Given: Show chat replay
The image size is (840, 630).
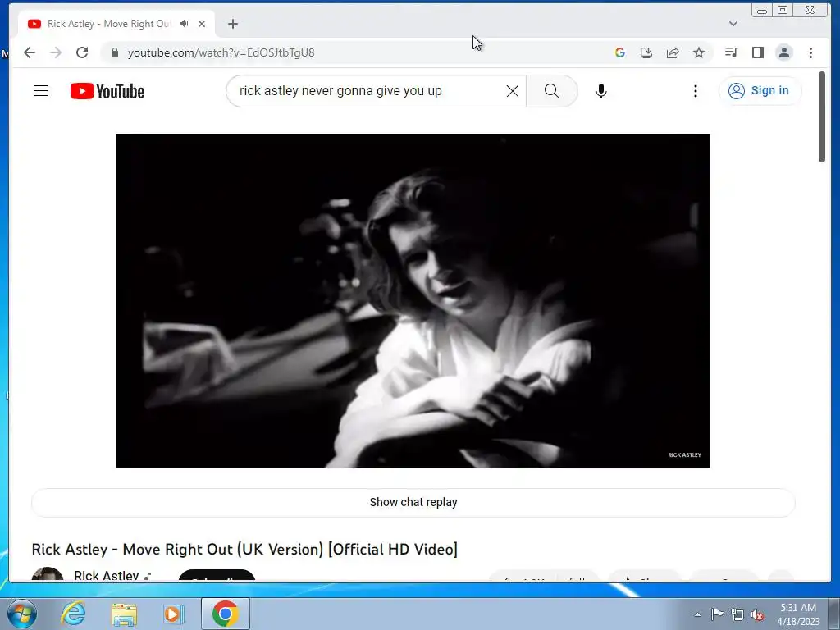Looking at the screenshot, I should click(413, 503).
